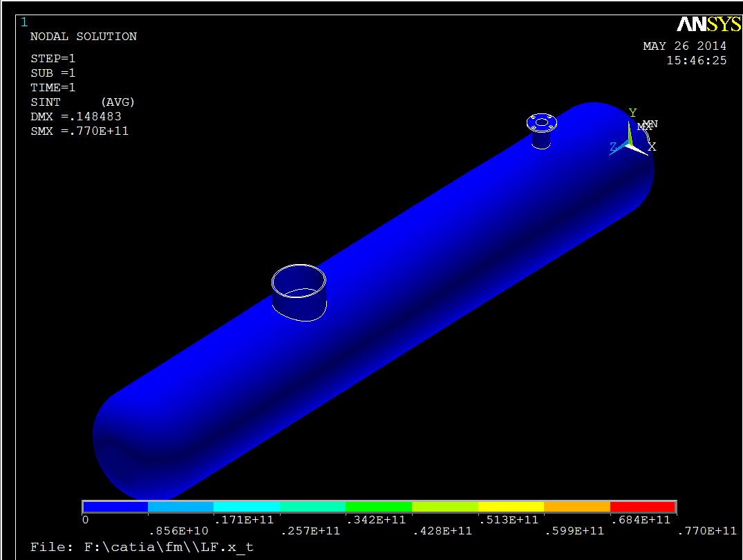Click the legend value .599E+11

point(574,531)
